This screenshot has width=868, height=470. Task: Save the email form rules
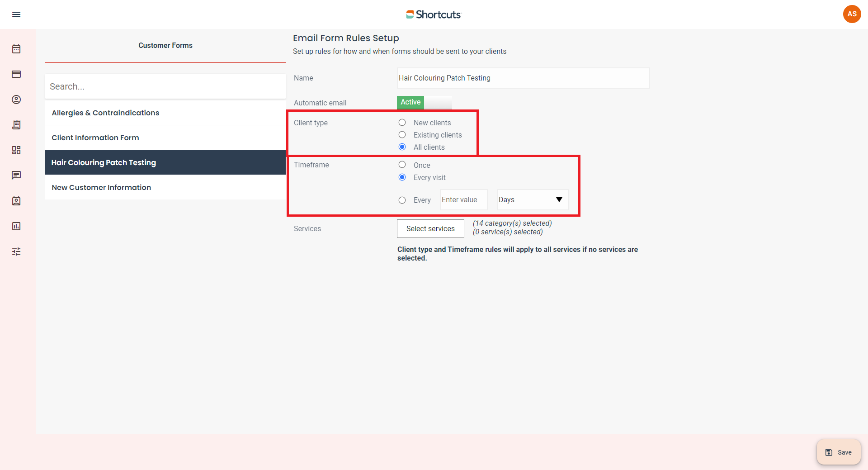pyautogui.click(x=839, y=452)
